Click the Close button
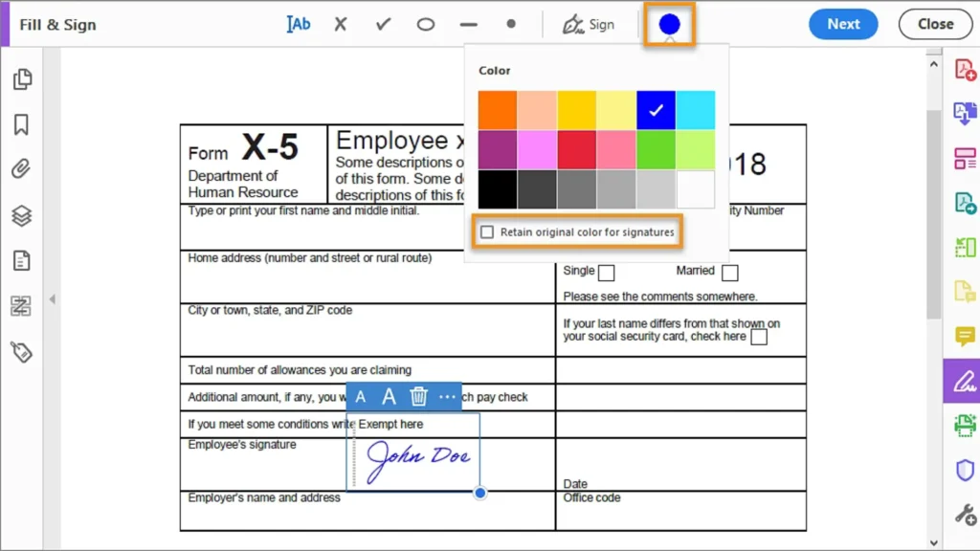Viewport: 980px width, 551px height. (935, 24)
